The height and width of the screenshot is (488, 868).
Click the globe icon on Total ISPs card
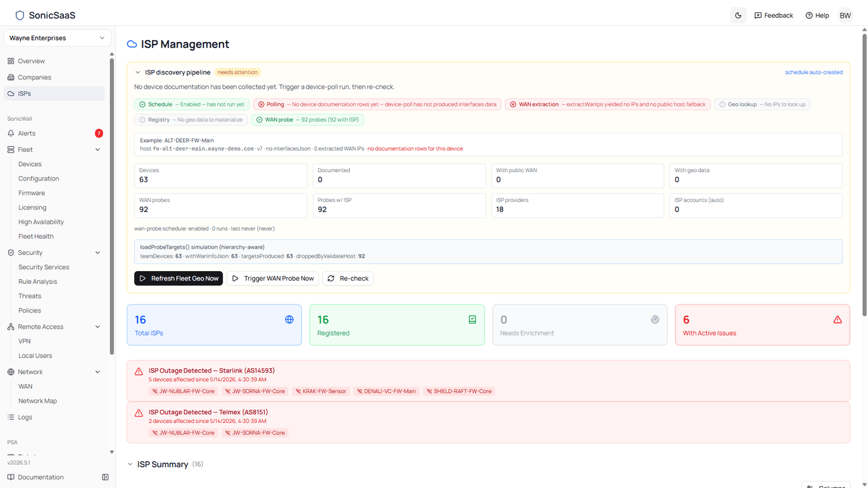point(290,319)
